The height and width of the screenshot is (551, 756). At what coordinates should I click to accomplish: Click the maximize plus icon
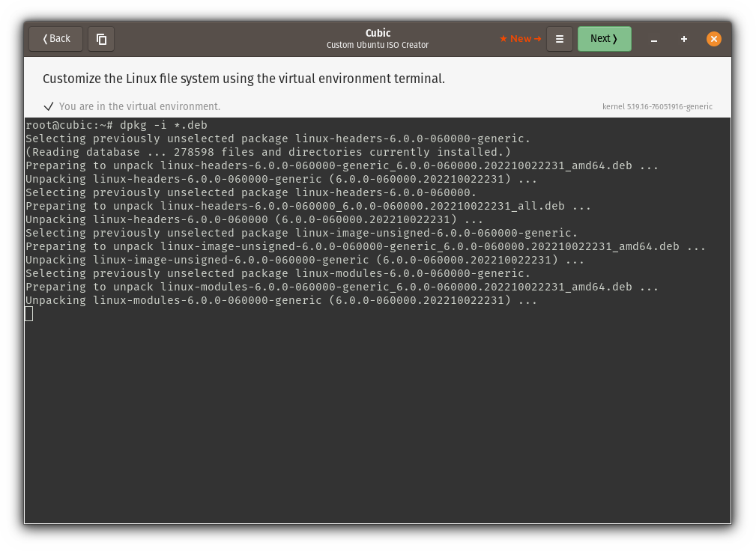683,39
